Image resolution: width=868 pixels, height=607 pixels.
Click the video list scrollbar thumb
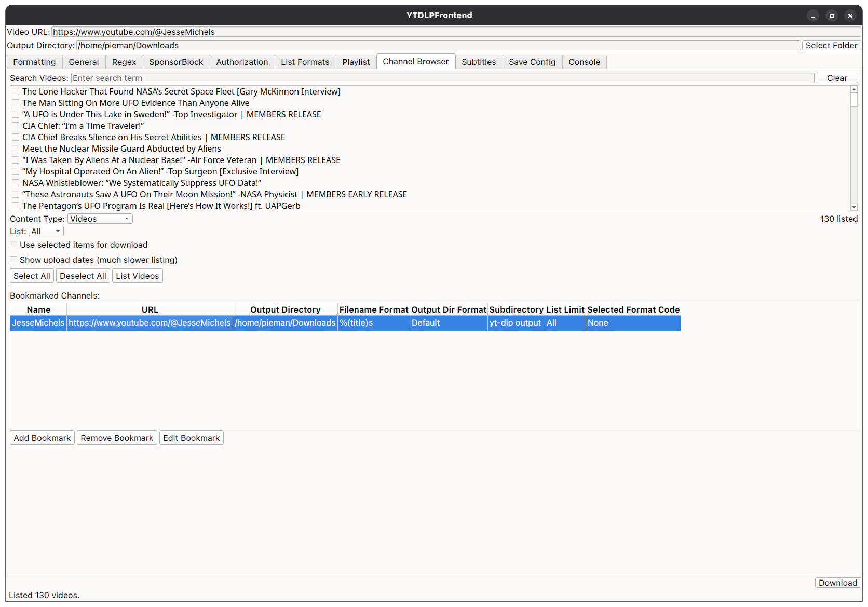pos(854,100)
